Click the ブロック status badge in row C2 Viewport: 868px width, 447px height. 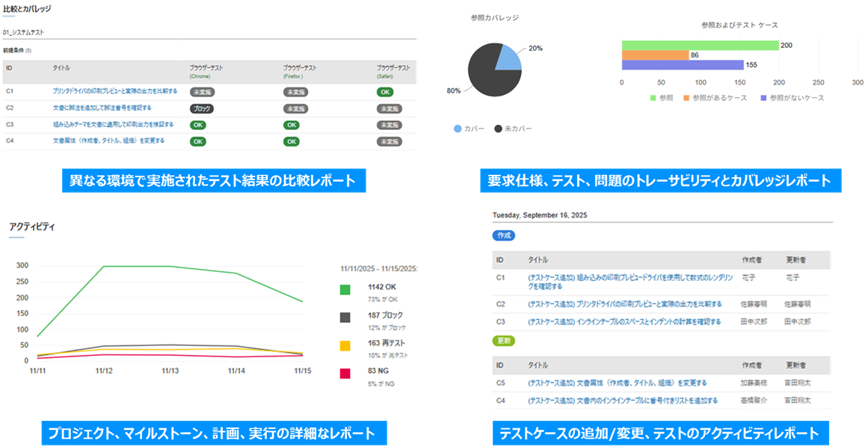tap(202, 108)
